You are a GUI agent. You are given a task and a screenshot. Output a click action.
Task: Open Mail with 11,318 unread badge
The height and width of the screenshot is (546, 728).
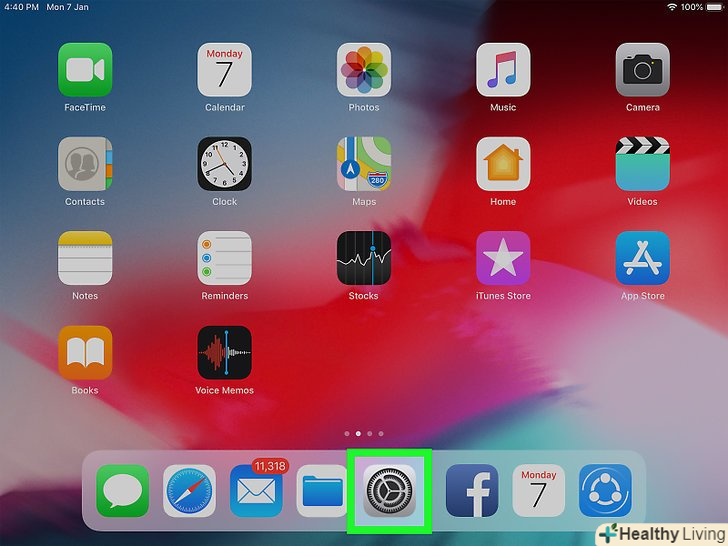click(x=256, y=491)
